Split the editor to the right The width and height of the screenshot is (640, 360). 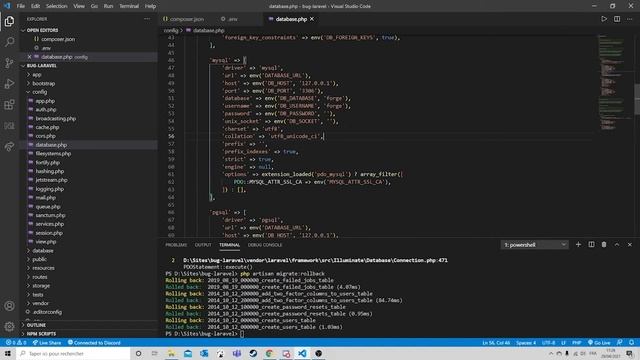pyautogui.click(x=617, y=19)
